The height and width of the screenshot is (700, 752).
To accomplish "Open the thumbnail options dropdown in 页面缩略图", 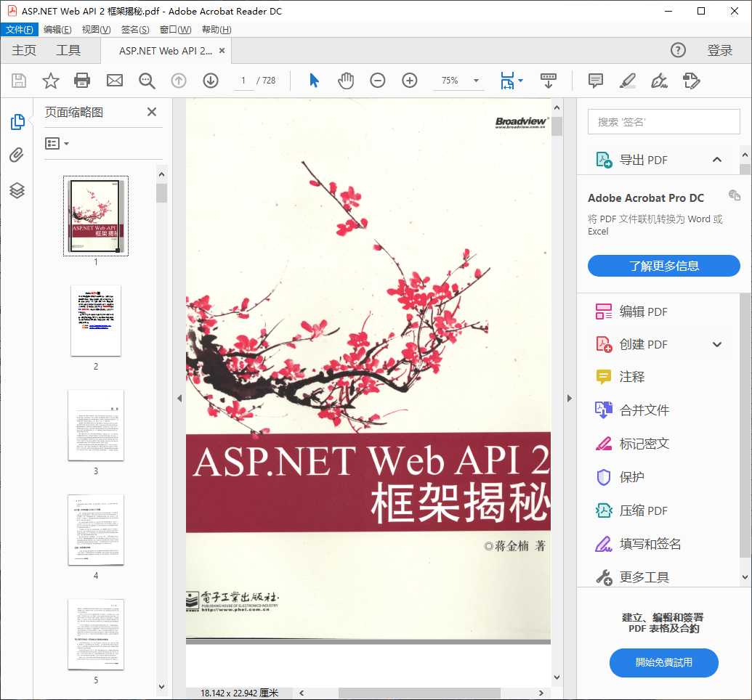I will point(57,143).
